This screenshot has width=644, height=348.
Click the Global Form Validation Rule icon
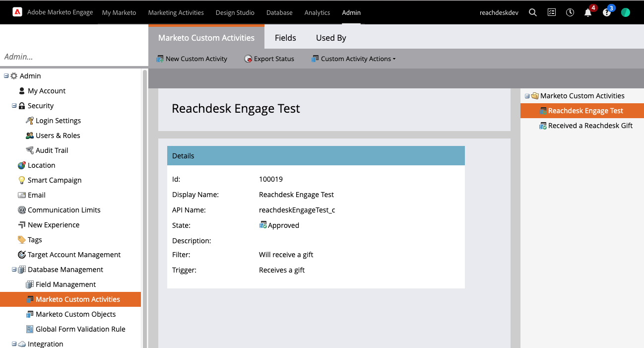pyautogui.click(x=30, y=329)
